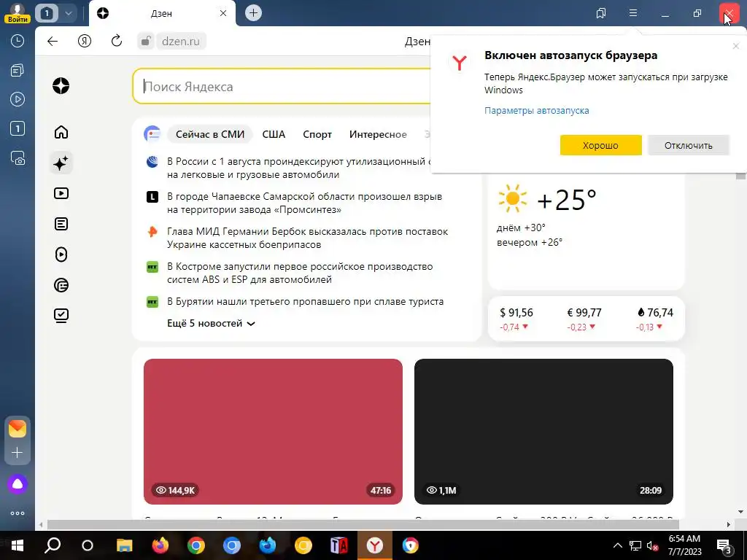Image resolution: width=747 pixels, height=560 pixels.
Task: Open Чапаевск plant explosion news
Action: click(x=304, y=203)
